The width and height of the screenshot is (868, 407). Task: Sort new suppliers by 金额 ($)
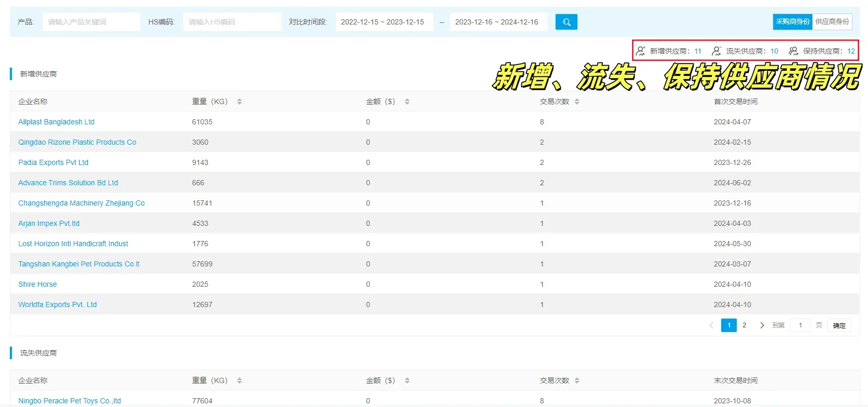point(407,101)
